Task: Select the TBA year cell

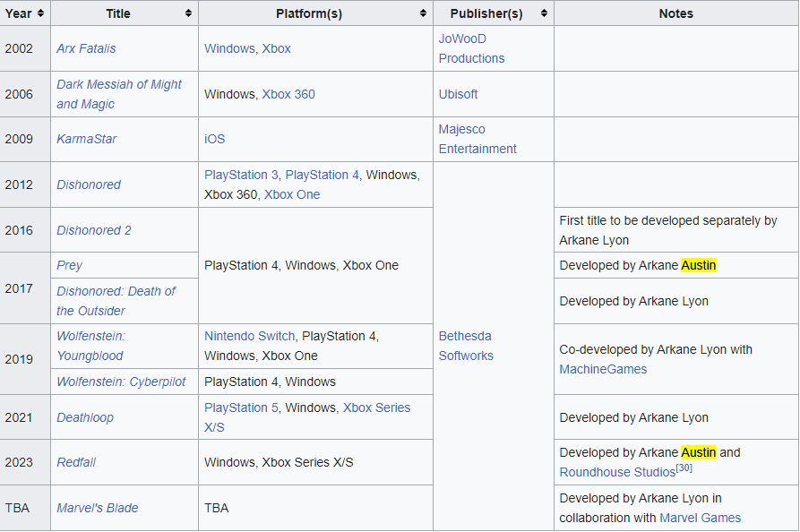Action: [25, 508]
